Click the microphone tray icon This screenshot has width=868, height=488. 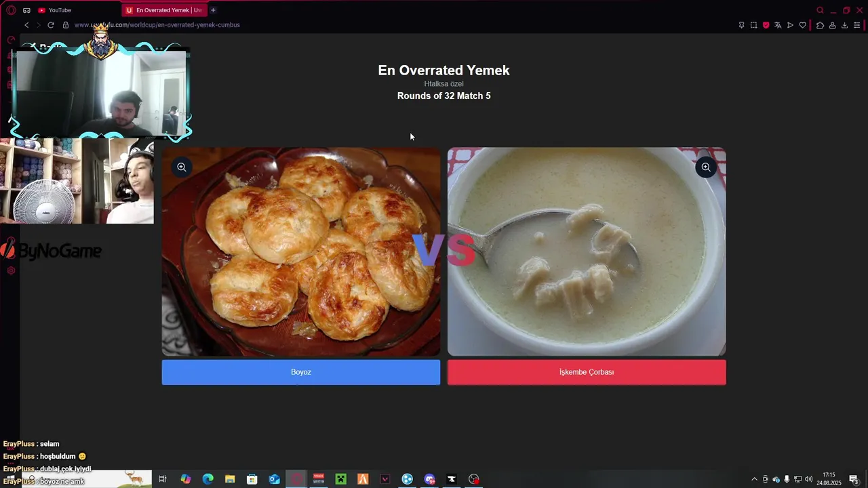(787, 479)
